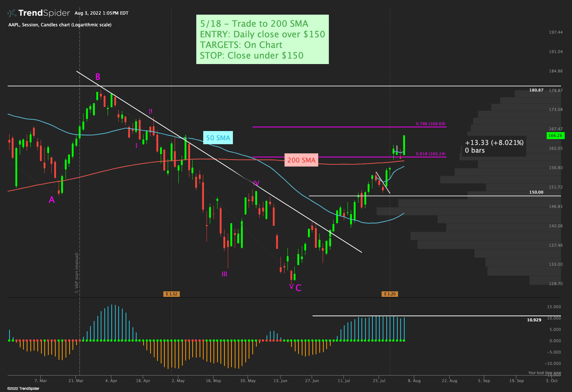
Task: Click the Roman numeral III wave label
Action: (x=224, y=274)
